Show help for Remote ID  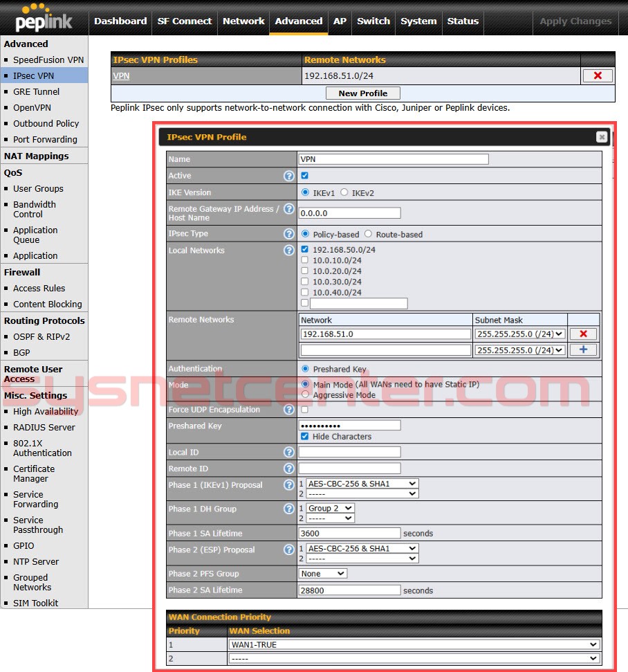(289, 469)
